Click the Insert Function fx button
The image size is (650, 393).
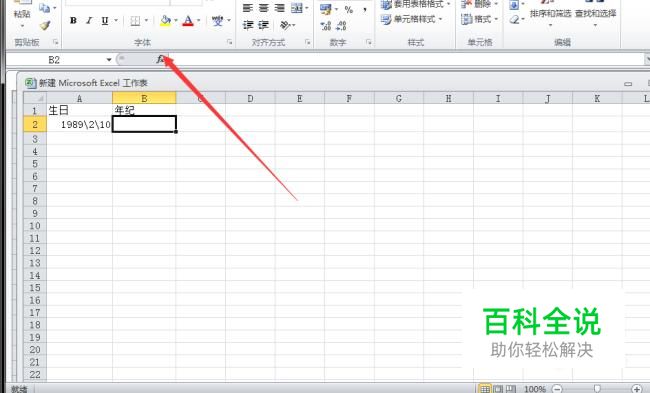pyautogui.click(x=160, y=60)
